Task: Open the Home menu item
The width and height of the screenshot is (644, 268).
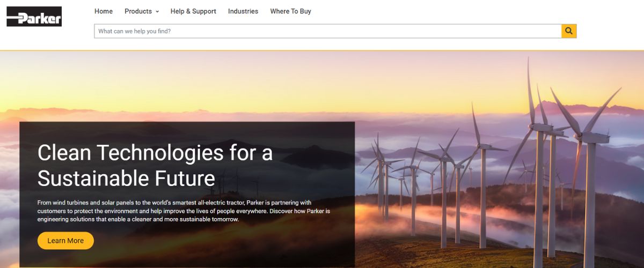Action: coord(104,11)
